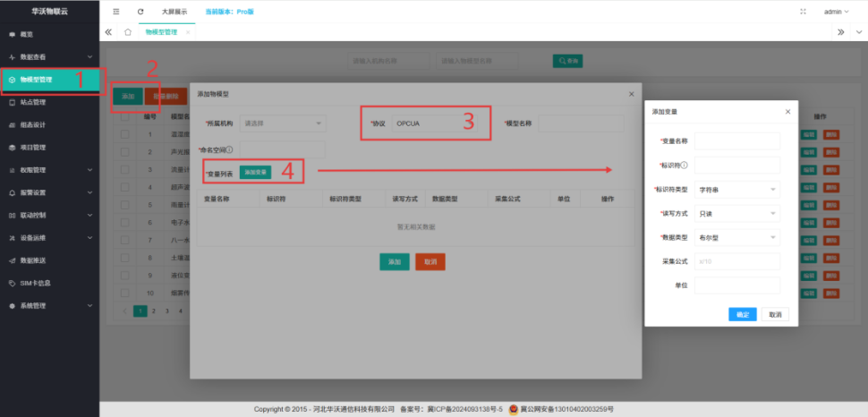Toggle fullscreen mode icon near admin

(x=803, y=12)
